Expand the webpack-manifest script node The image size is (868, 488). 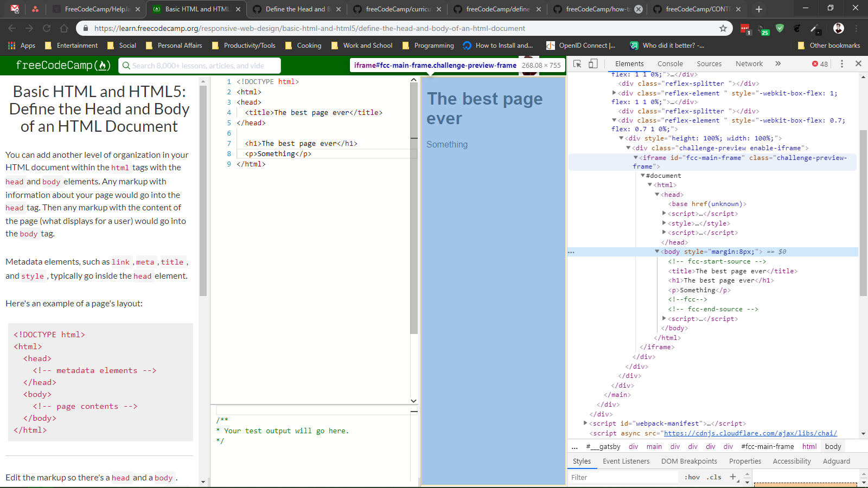[585, 423]
